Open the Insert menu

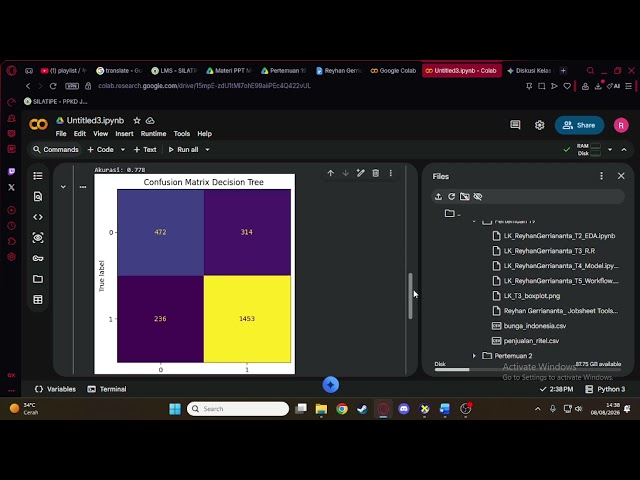124,134
